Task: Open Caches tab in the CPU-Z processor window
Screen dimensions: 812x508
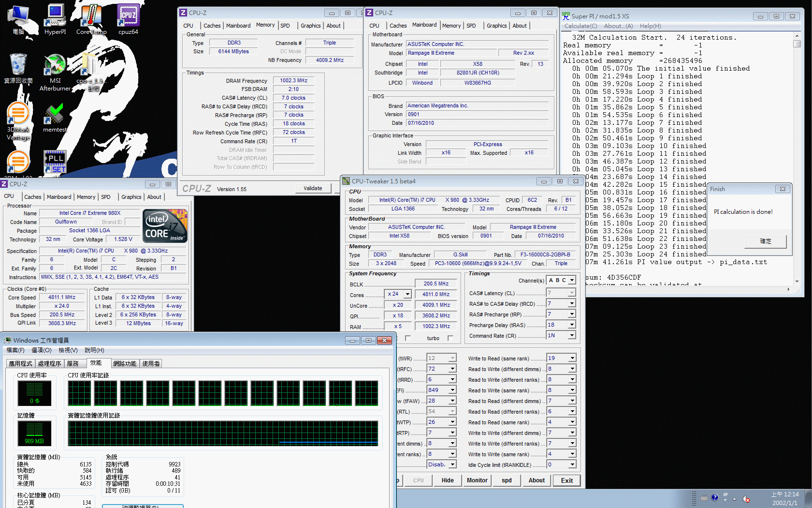Action: pyautogui.click(x=32, y=197)
